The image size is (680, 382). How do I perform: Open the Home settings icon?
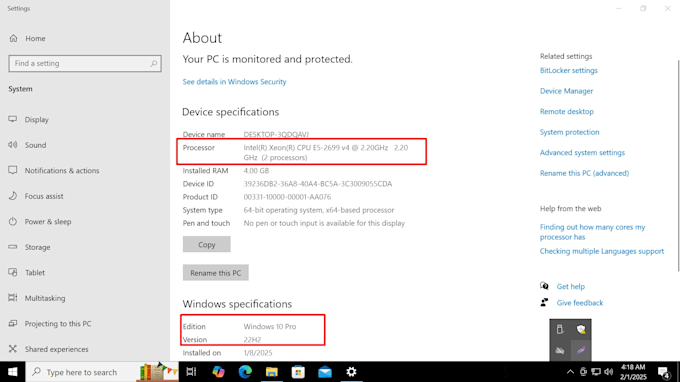(13, 38)
